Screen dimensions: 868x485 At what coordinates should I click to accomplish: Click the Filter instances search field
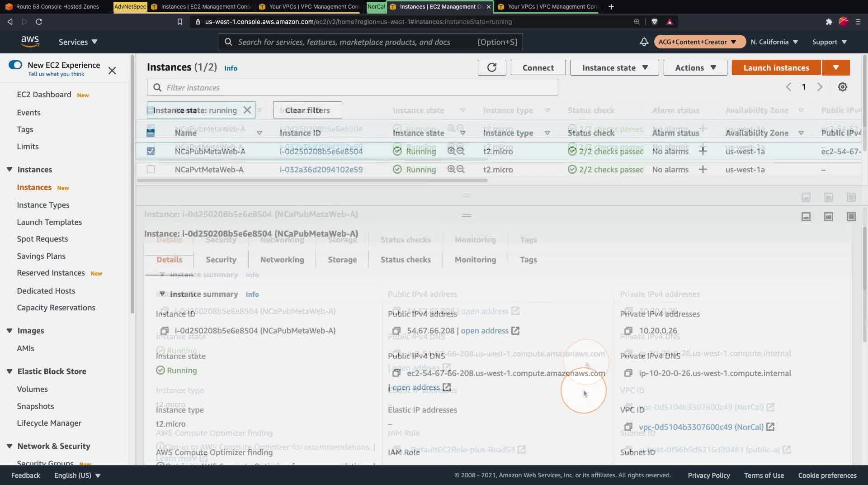[x=352, y=87]
